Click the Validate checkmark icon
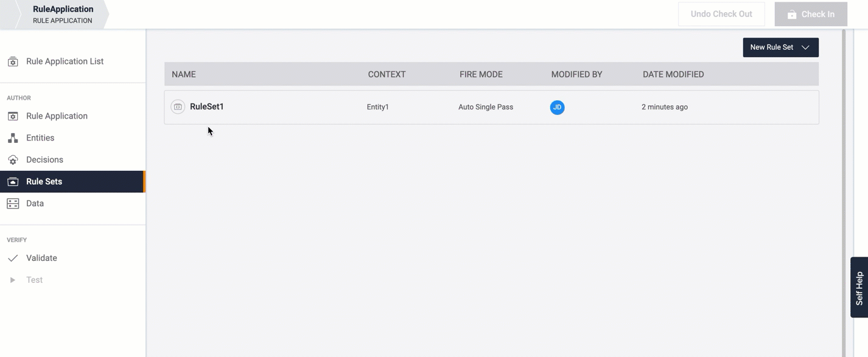The height and width of the screenshot is (357, 868). (x=13, y=258)
